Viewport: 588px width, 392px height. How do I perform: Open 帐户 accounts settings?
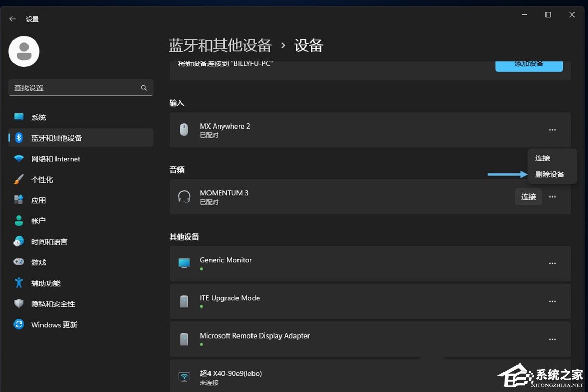[38, 221]
